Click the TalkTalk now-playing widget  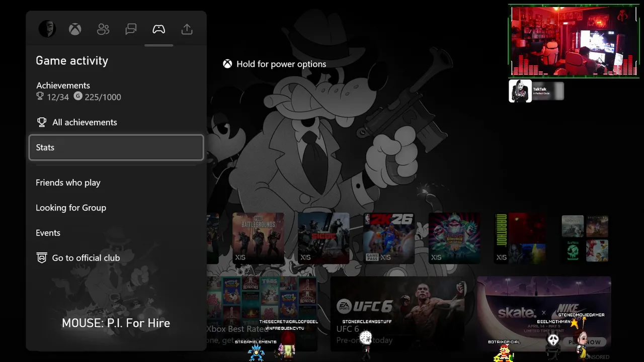(536, 92)
